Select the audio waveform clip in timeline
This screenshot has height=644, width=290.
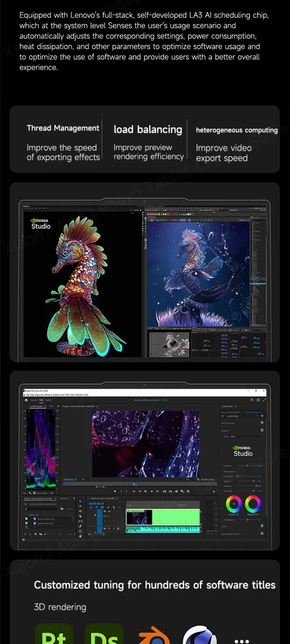tap(163, 529)
